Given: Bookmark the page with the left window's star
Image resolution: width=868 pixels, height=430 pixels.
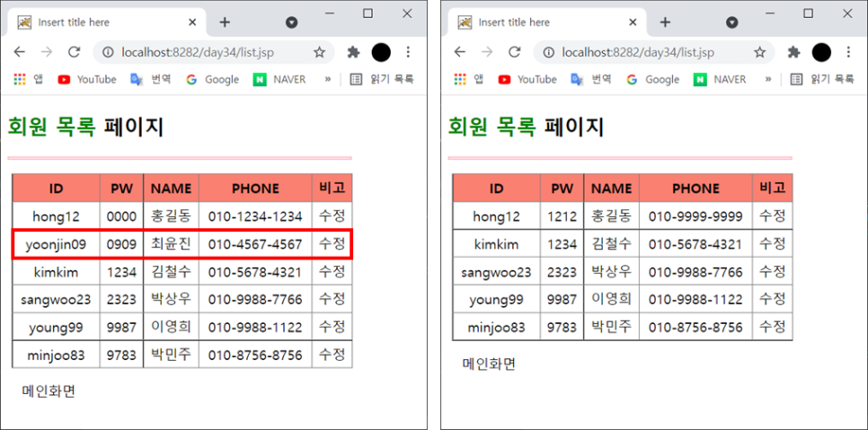Looking at the screenshot, I should pos(319,52).
